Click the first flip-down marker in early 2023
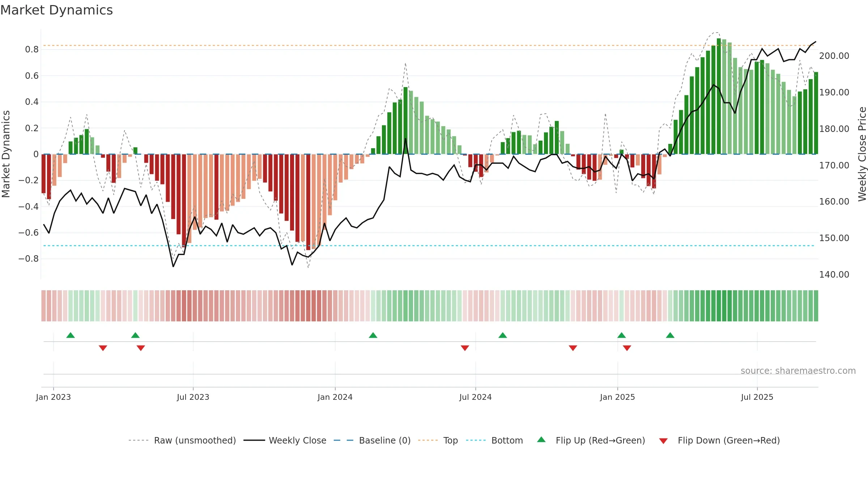Viewport: 868px width, 488px height. 103,348
